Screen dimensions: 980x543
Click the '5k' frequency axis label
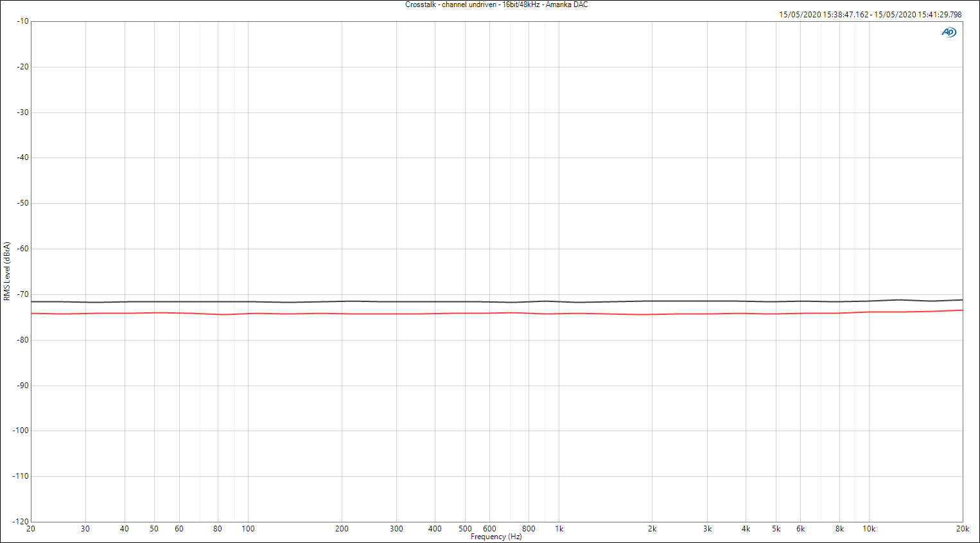[776, 529]
